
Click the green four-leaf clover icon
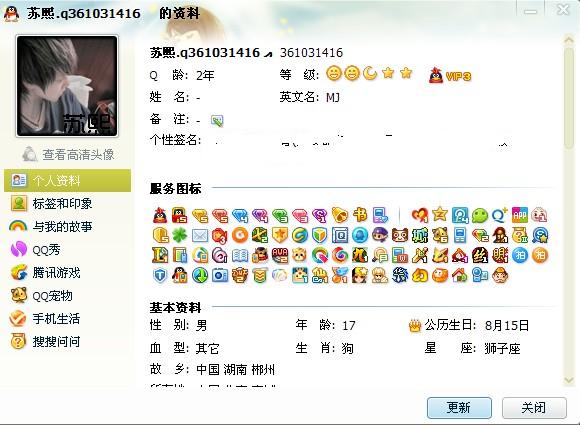[x=180, y=235]
